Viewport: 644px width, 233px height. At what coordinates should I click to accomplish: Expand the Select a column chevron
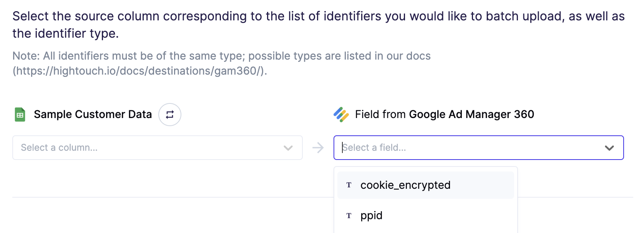[x=288, y=148]
